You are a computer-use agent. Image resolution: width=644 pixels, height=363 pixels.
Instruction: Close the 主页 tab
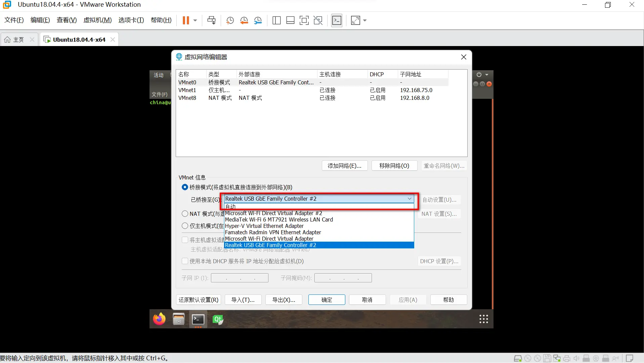[32, 40]
